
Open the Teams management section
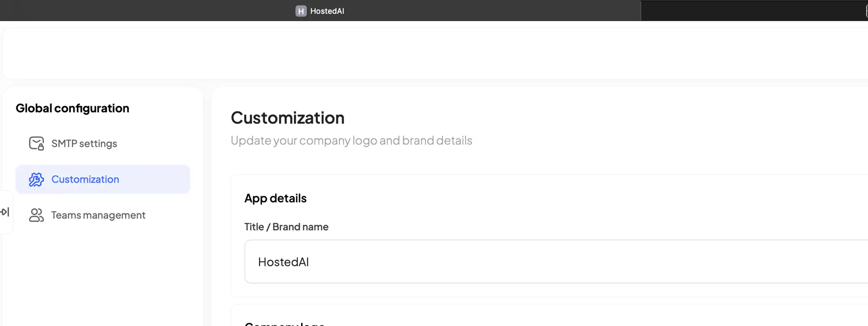tap(98, 215)
